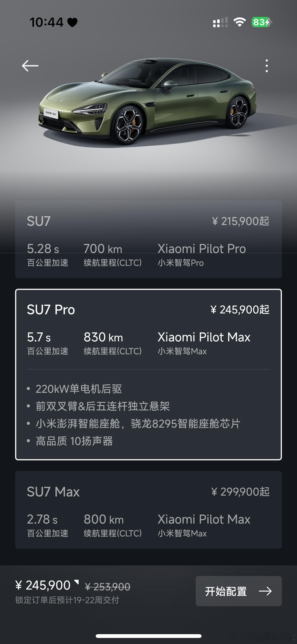297x644 pixels.
Task: Tap the heart icon beside the clock
Action: pyautogui.click(x=72, y=22)
